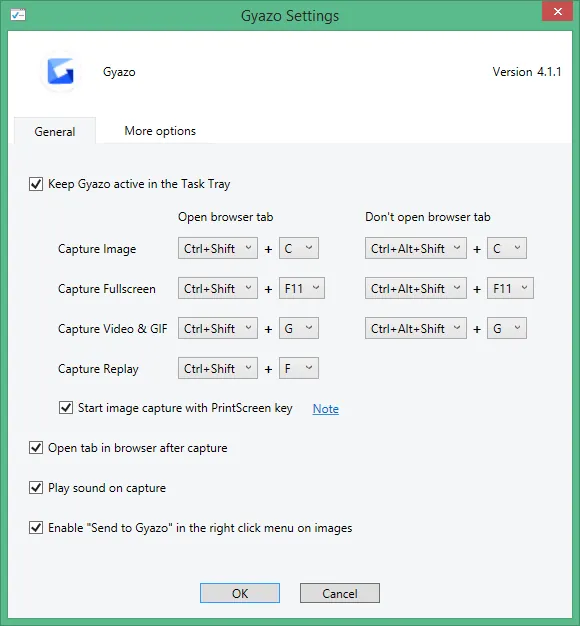Image resolution: width=580 pixels, height=626 pixels.
Task: Toggle Play sound on capture checkbox
Action: pyautogui.click(x=36, y=487)
